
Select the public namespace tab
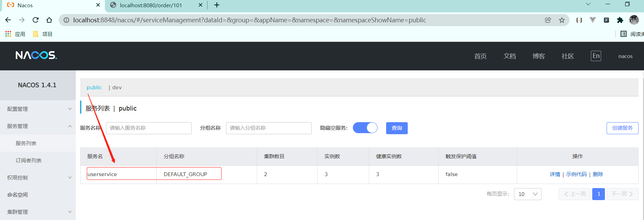[94, 88]
